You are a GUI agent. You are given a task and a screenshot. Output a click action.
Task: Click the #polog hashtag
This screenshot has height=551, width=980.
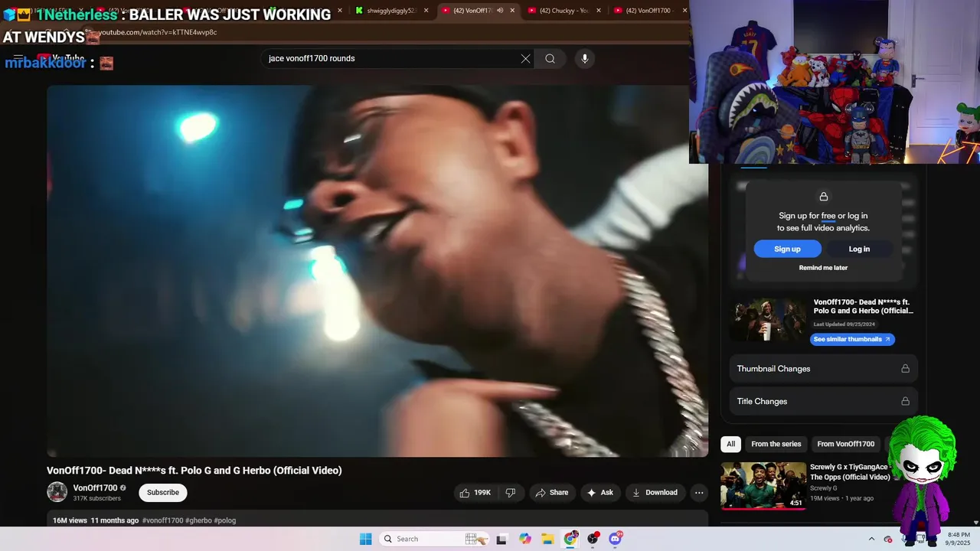pyautogui.click(x=225, y=520)
